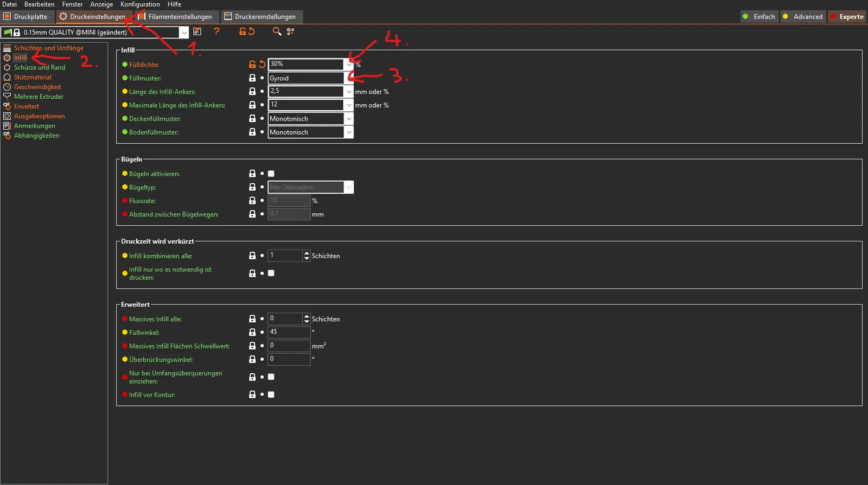The width and height of the screenshot is (868, 485).
Task: Open the Datei menu
Action: point(9,4)
